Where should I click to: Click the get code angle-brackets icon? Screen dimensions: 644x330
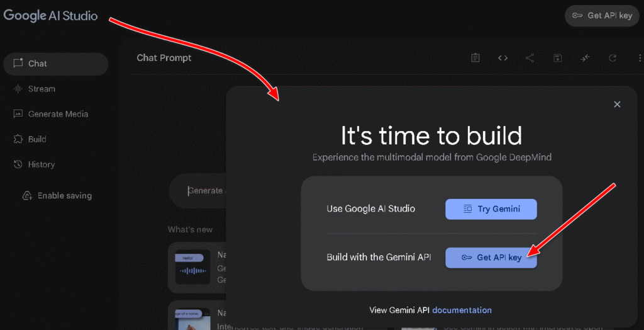502,58
